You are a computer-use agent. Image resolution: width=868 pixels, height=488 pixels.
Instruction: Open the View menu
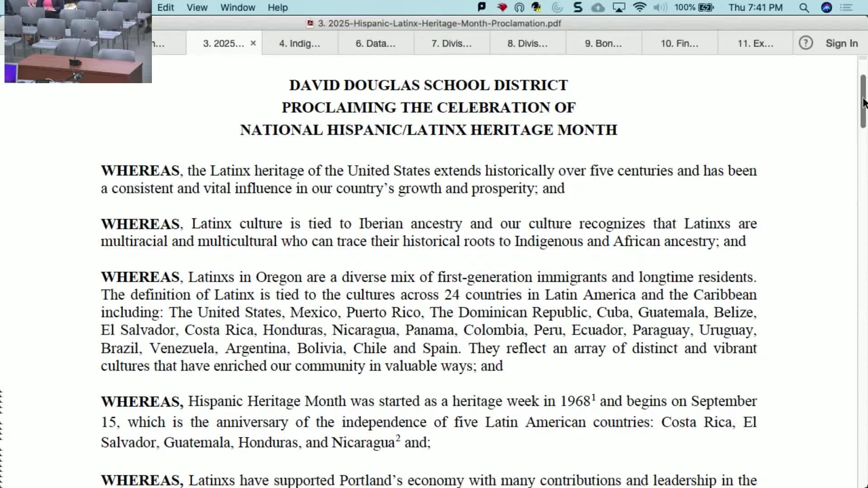click(197, 8)
